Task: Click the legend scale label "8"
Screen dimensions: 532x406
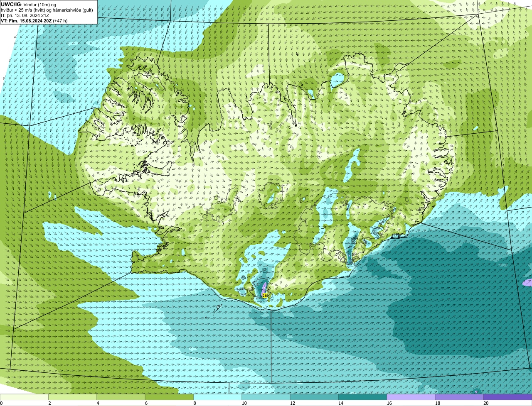Action: tap(195, 403)
